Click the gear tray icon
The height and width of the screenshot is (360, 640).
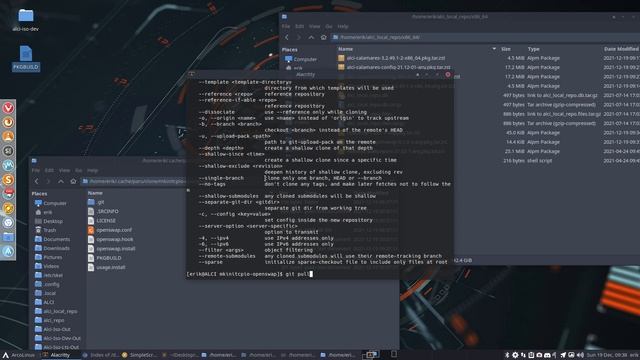(515, 355)
